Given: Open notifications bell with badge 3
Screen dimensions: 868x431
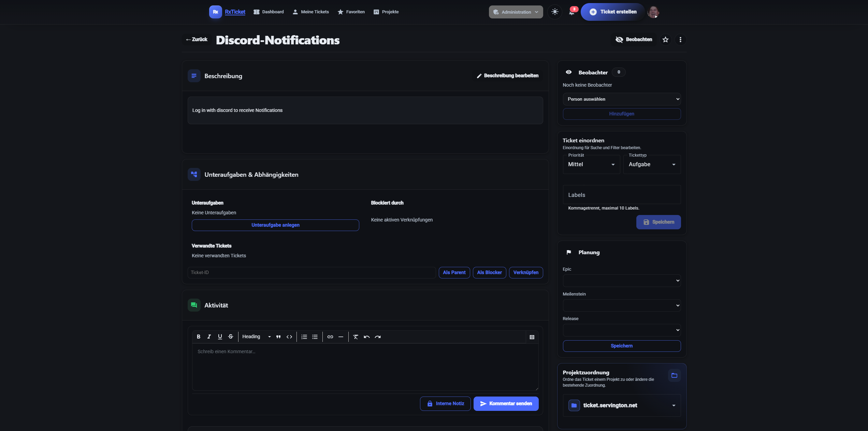Looking at the screenshot, I should click(x=572, y=12).
